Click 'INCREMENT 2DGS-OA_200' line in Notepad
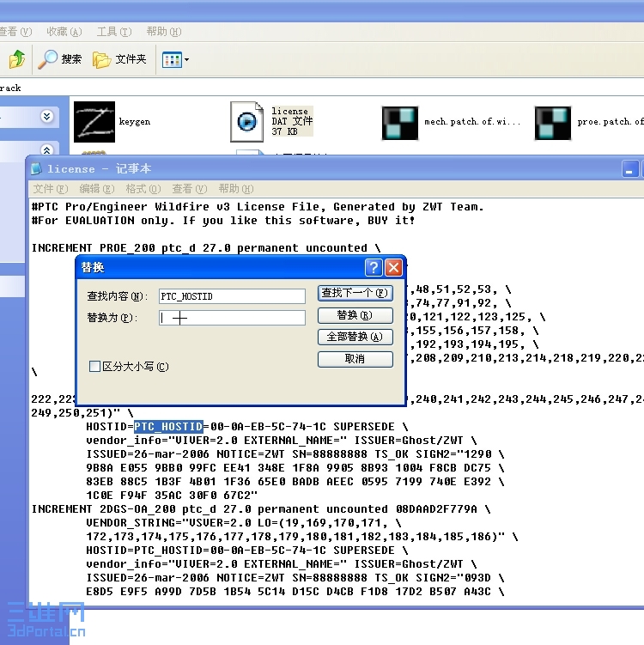This screenshot has width=644, height=645. (x=261, y=508)
